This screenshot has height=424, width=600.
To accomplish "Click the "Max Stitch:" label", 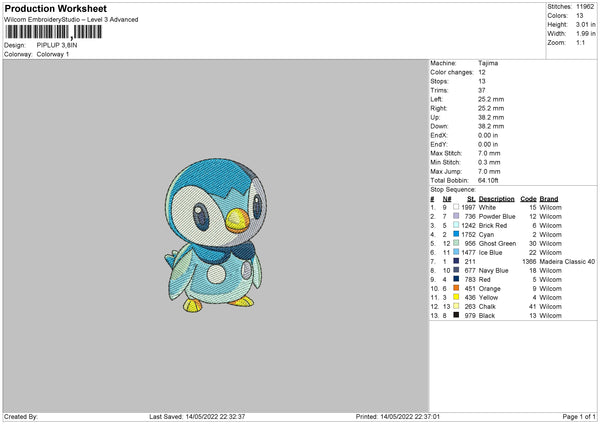I will pos(446,153).
